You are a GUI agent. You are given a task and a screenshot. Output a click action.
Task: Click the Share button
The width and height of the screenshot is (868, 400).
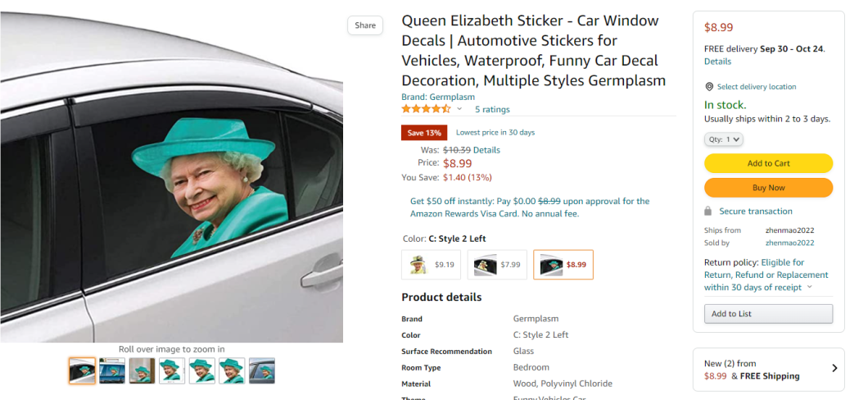click(x=365, y=25)
